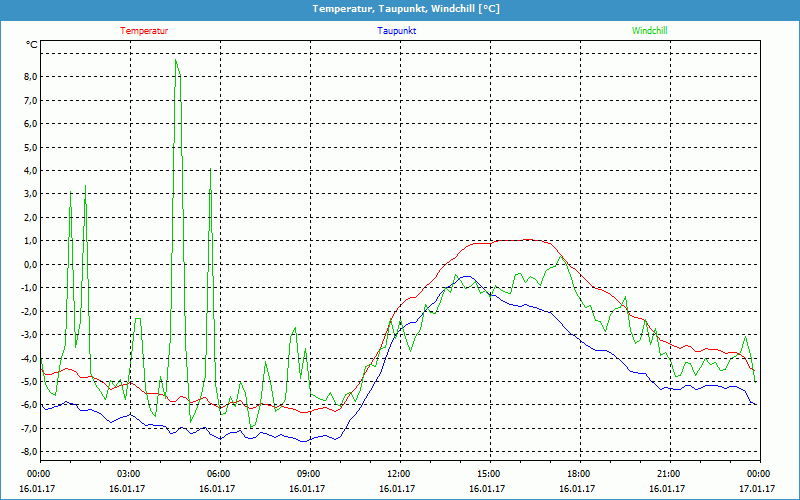Click the red Temperatur legend label

[144, 31]
